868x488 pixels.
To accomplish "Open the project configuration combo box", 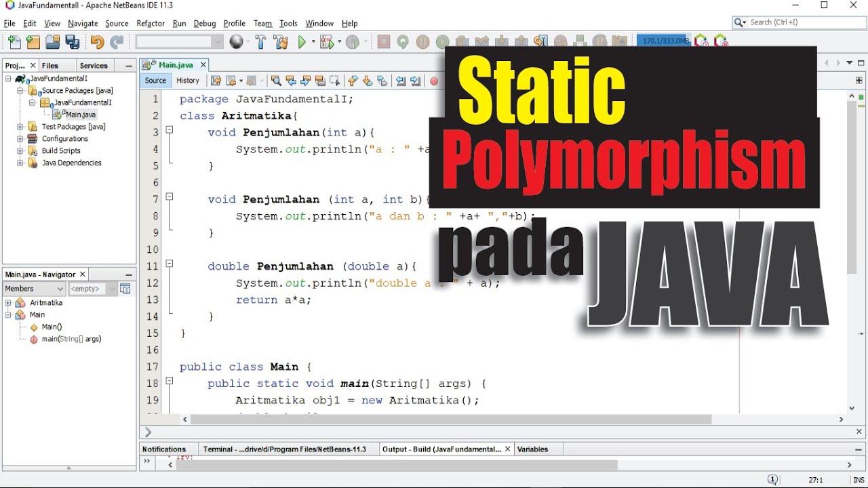I will 180,42.
